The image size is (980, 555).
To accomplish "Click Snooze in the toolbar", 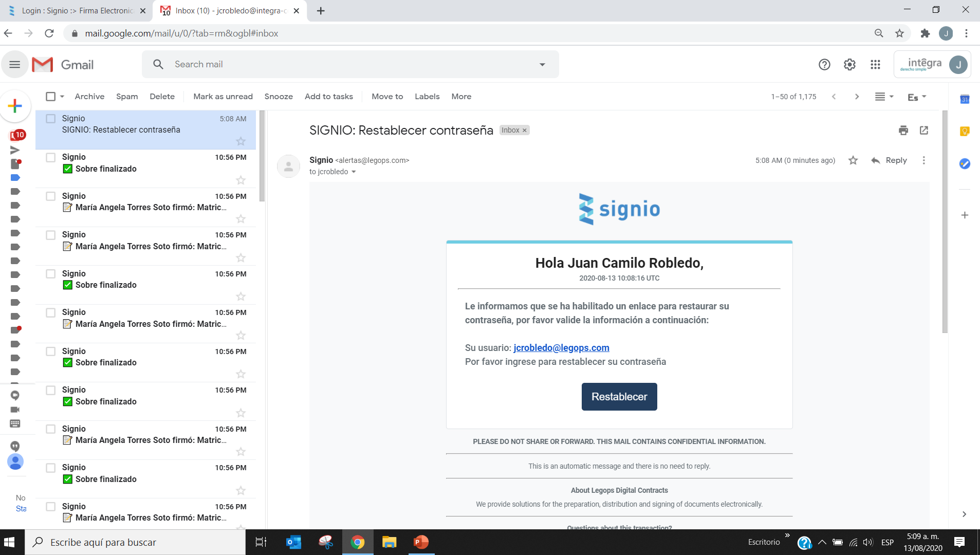I will pyautogui.click(x=279, y=97).
